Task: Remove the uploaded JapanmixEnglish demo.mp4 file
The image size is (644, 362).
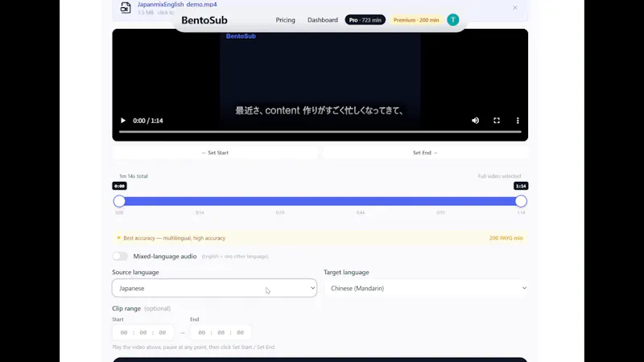Action: [x=515, y=8]
